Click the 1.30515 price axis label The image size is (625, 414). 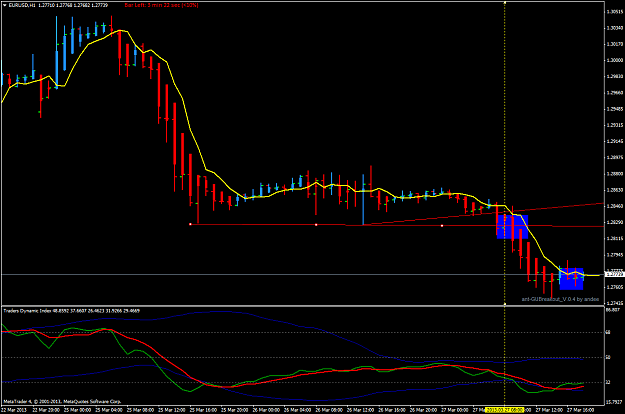[615, 12]
